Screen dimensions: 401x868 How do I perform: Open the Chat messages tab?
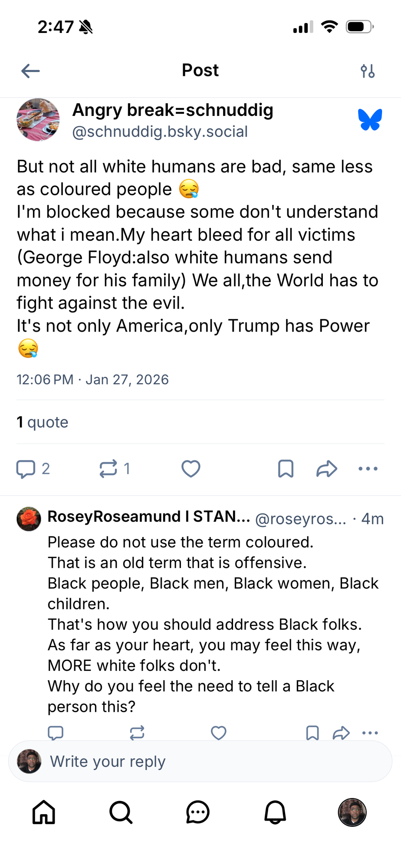point(198,812)
